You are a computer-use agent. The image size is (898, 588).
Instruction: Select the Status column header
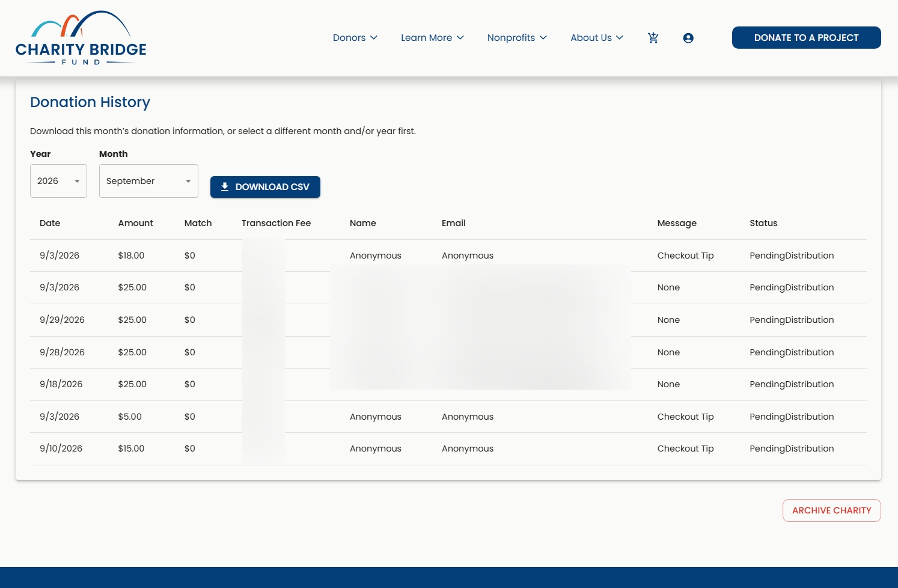tap(763, 223)
